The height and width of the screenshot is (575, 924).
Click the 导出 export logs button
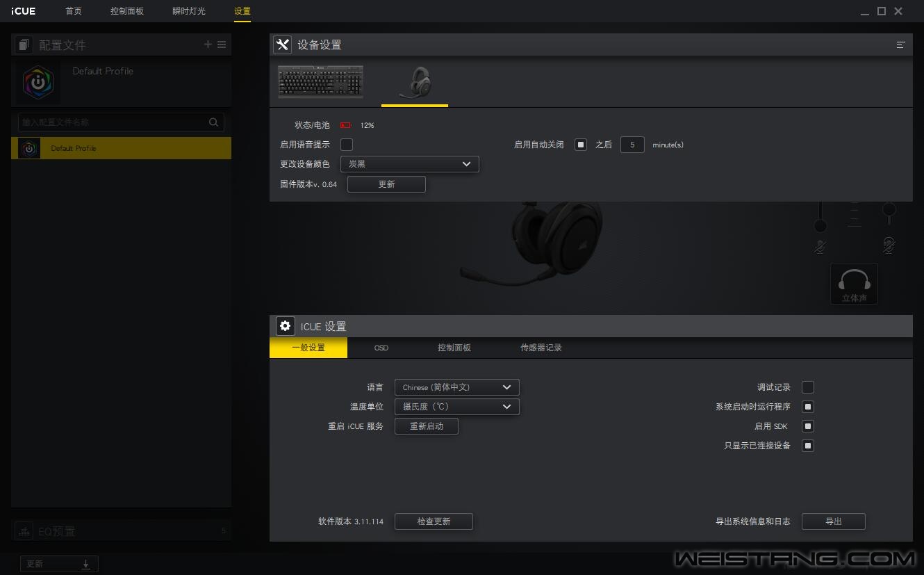[834, 521]
